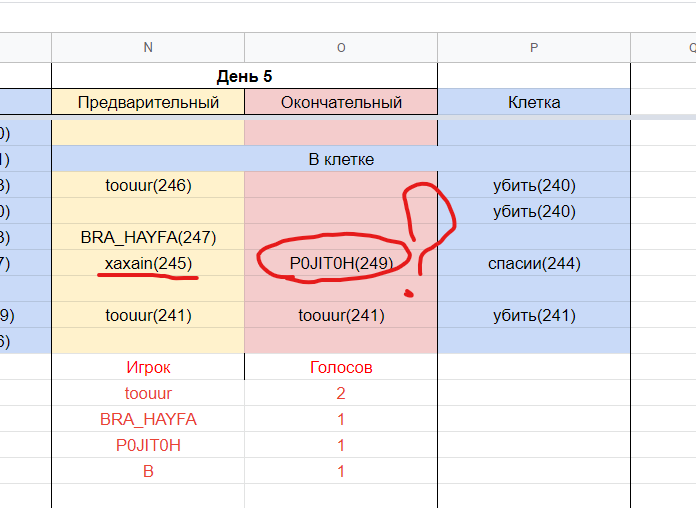696x508 pixels.
Task: Select toouur(241) in the Окончательный column
Action: (x=341, y=316)
